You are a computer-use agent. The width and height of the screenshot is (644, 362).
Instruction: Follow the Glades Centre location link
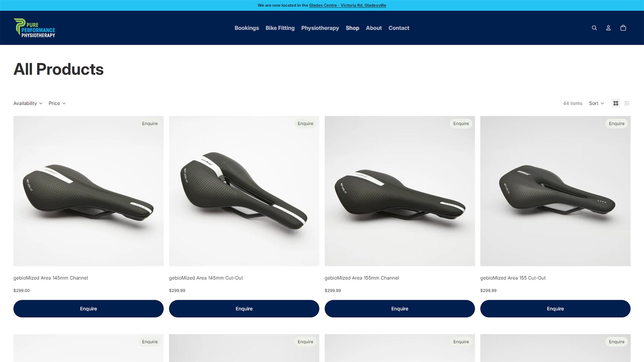click(347, 5)
